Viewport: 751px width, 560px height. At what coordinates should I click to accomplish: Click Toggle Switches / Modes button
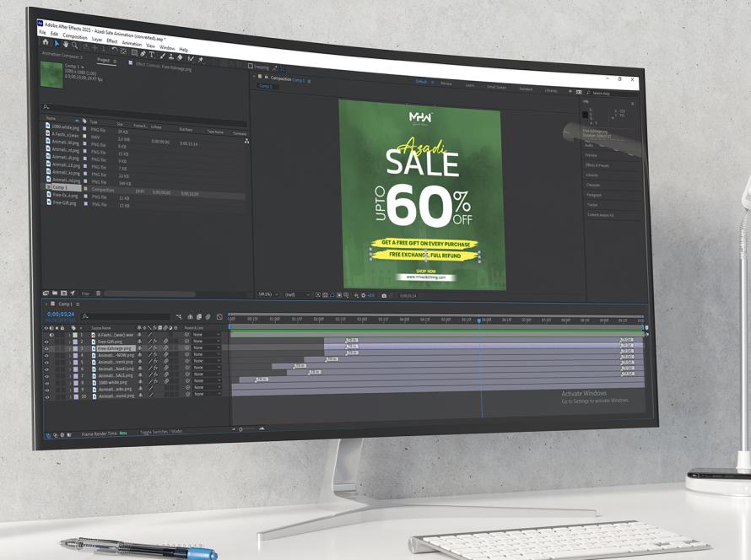[160, 432]
